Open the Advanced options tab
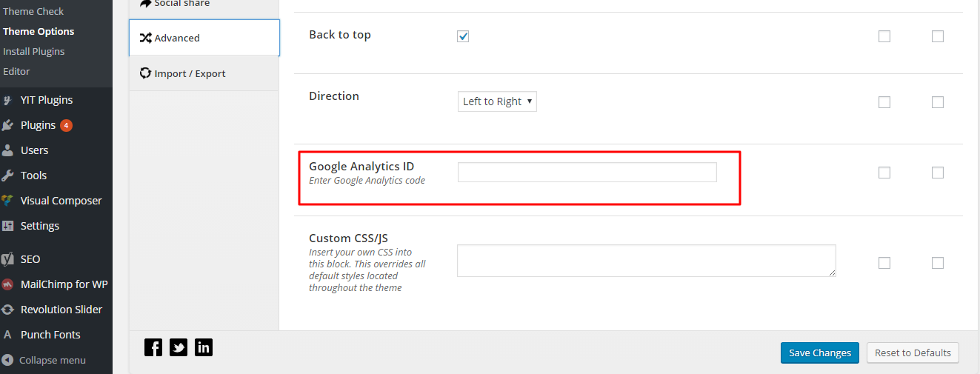This screenshot has height=374, width=980. (x=204, y=38)
